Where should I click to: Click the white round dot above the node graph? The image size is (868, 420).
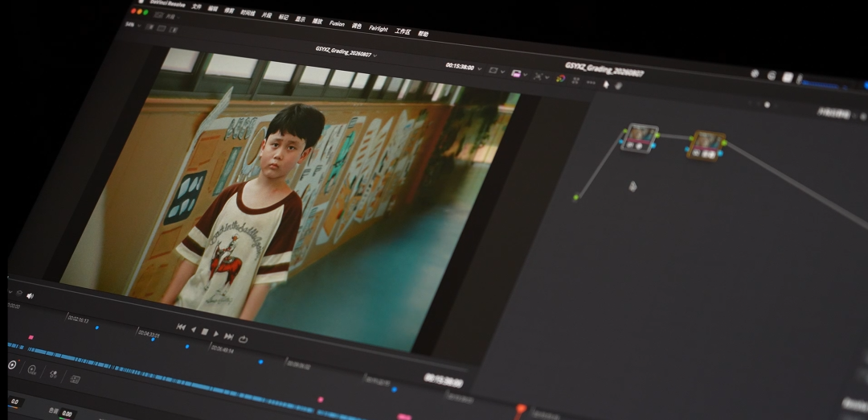768,105
